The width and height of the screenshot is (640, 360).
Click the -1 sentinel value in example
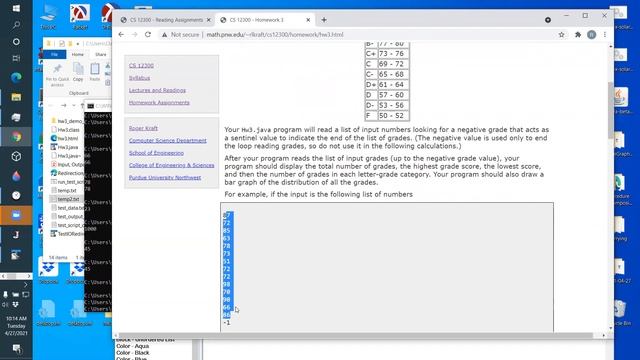tap(227, 323)
